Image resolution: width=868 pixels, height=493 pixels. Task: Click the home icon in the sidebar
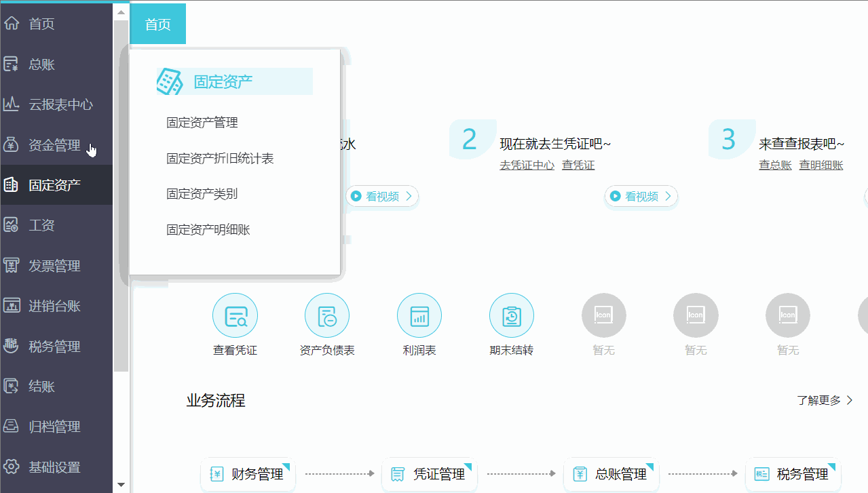click(x=12, y=24)
